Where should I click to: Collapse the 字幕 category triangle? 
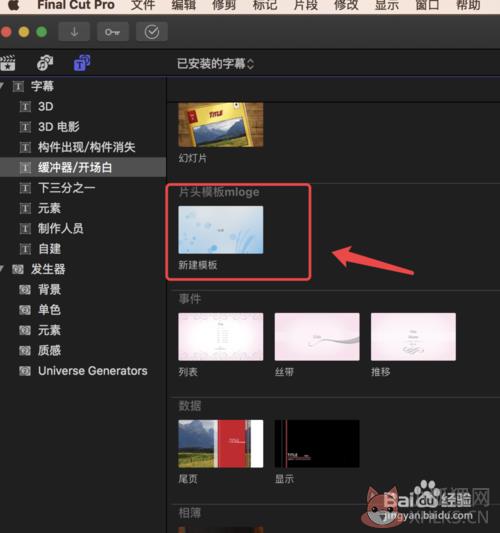pos(2,86)
